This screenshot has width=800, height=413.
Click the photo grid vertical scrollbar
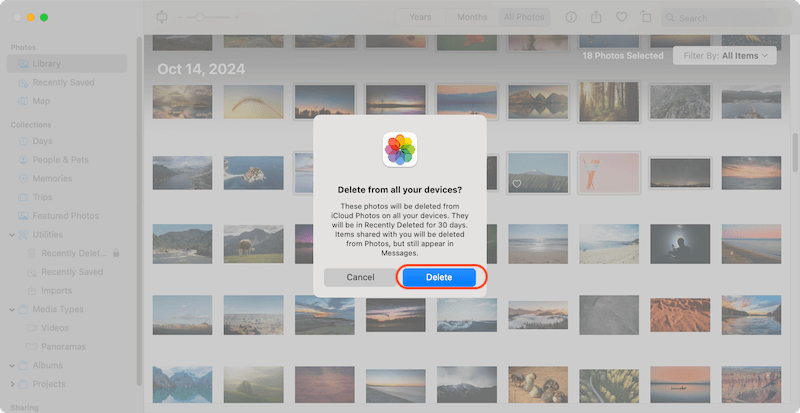tap(794, 153)
